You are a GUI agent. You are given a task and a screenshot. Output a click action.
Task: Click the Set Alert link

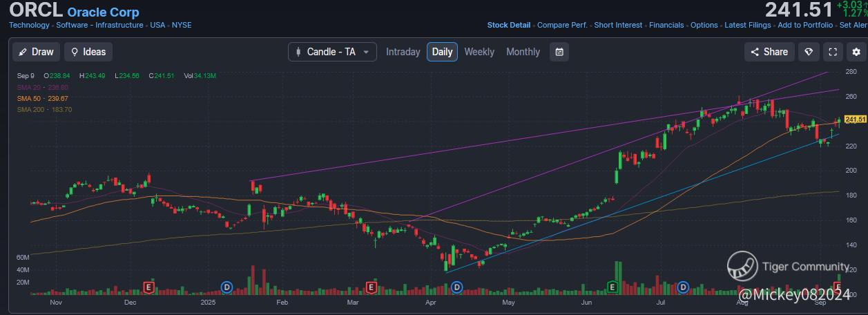click(853, 25)
